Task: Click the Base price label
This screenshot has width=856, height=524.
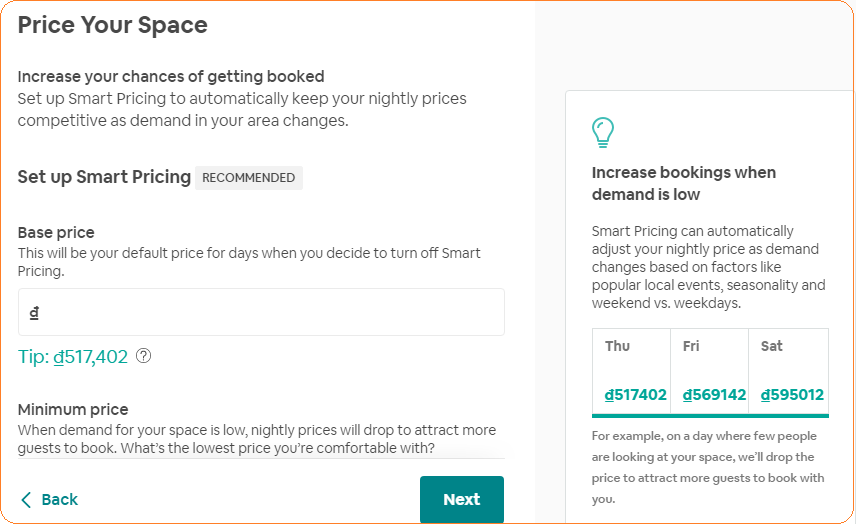Action: click(x=56, y=232)
